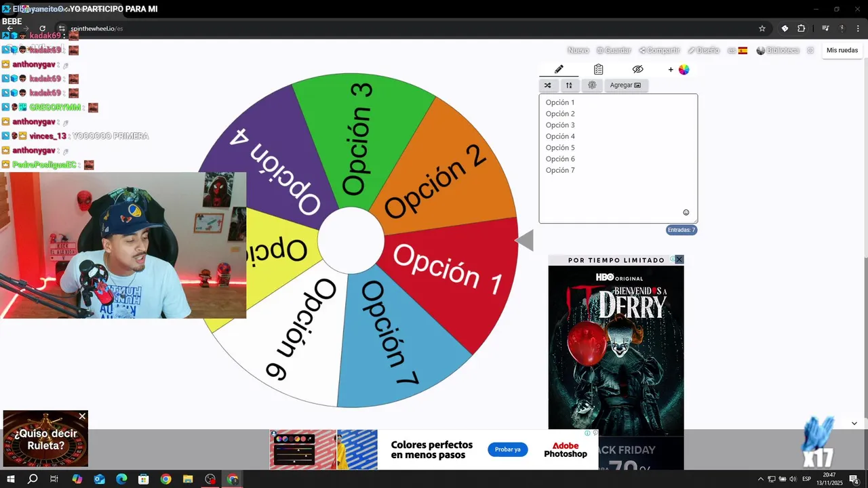868x488 pixels.
Task: Open volume control in system tray
Action: 793,479
